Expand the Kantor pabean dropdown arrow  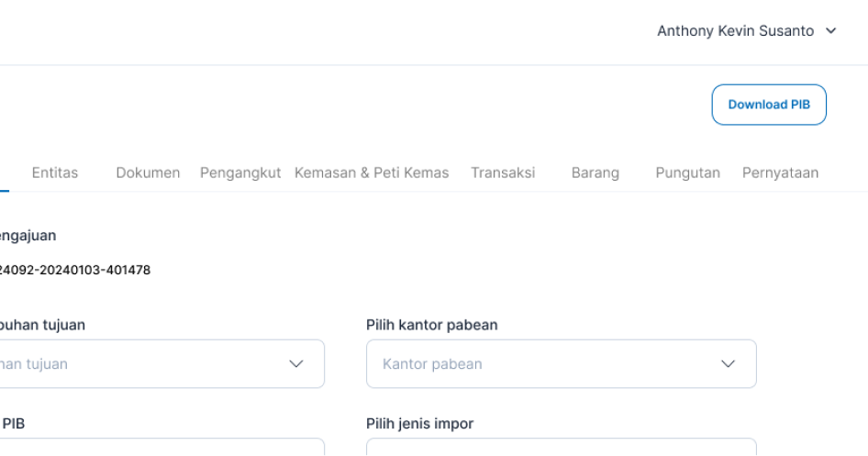pos(729,364)
